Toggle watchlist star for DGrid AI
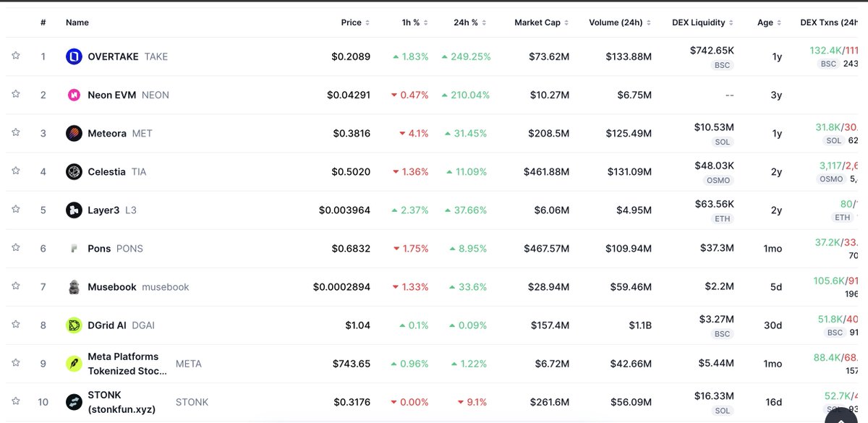868x423 pixels. [15, 324]
